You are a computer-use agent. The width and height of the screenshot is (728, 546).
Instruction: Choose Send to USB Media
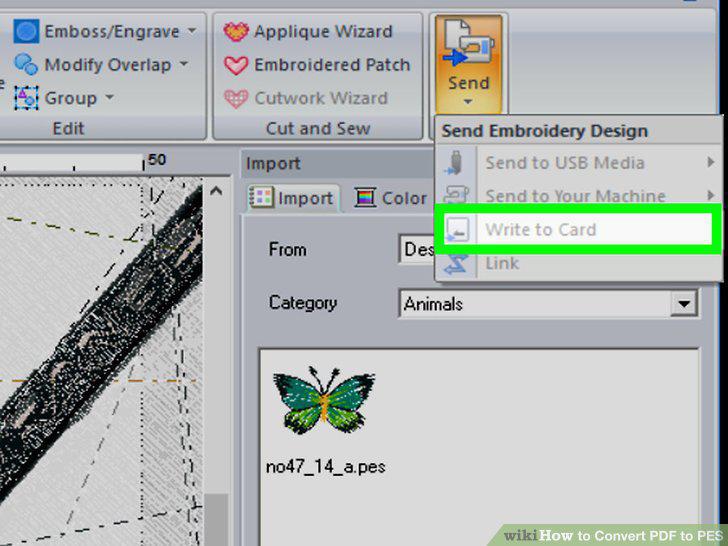point(578,163)
